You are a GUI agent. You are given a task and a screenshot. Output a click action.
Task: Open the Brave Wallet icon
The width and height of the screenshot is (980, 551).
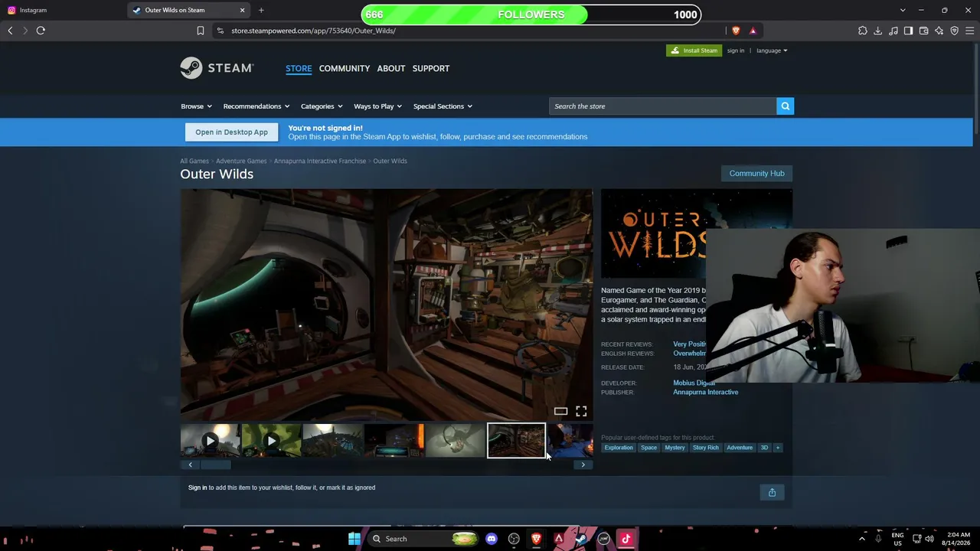924,31
